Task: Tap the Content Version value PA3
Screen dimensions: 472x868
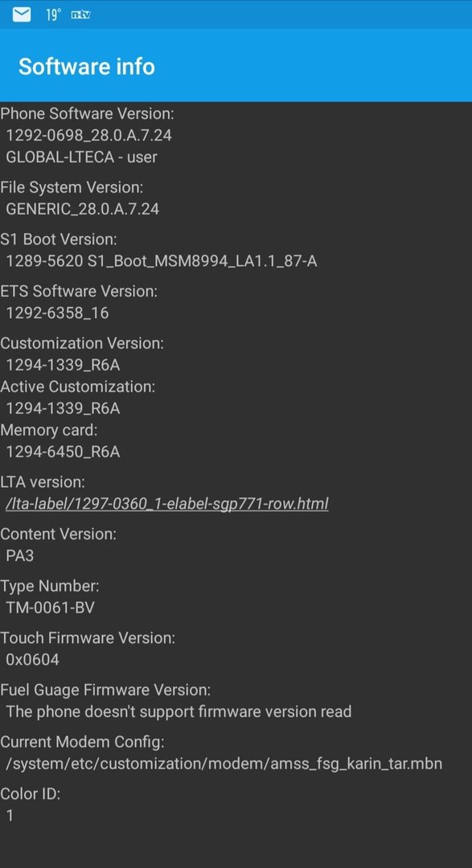Action: click(20, 556)
